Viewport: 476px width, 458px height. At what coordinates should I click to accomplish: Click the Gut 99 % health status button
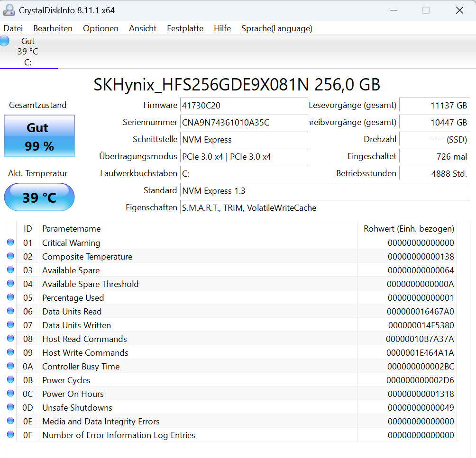(x=39, y=136)
